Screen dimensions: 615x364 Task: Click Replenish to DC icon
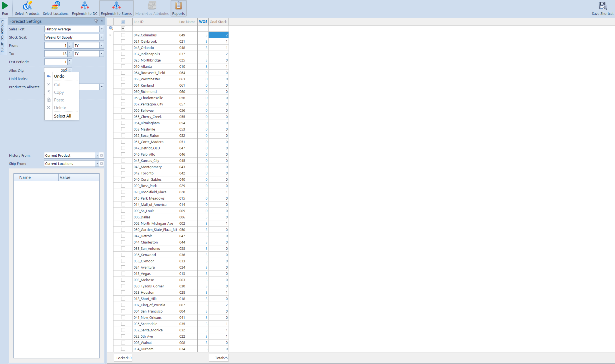85,6
